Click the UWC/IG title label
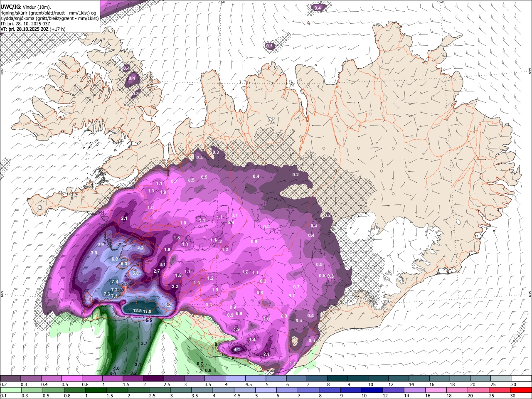 coord(10,7)
